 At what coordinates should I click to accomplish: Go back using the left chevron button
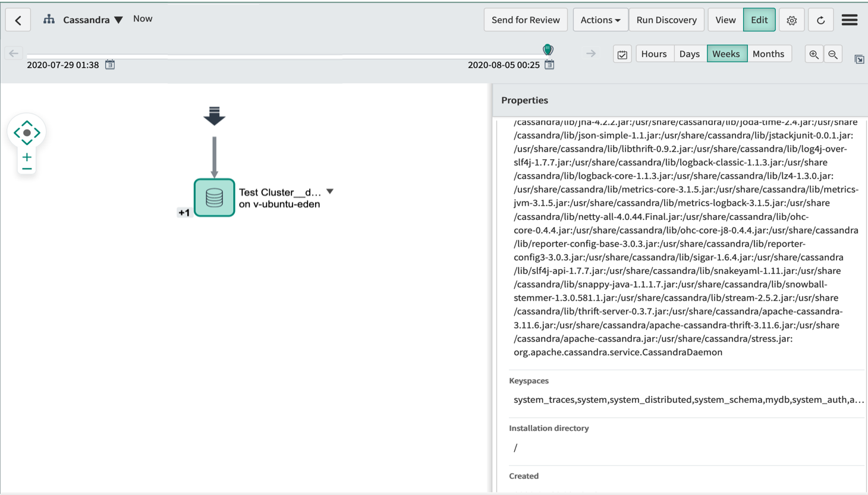pos(18,20)
